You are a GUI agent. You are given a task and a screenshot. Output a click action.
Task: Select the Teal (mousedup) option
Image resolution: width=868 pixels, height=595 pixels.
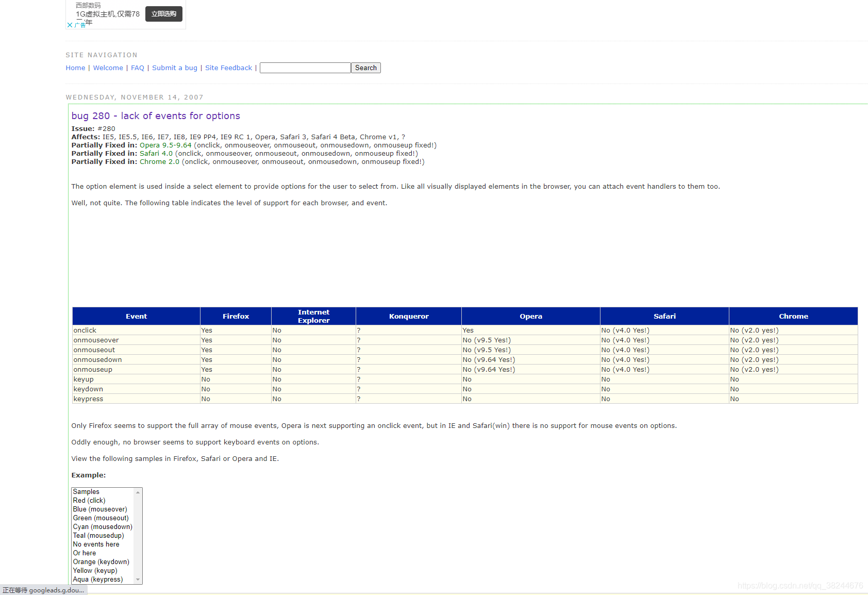(x=103, y=536)
